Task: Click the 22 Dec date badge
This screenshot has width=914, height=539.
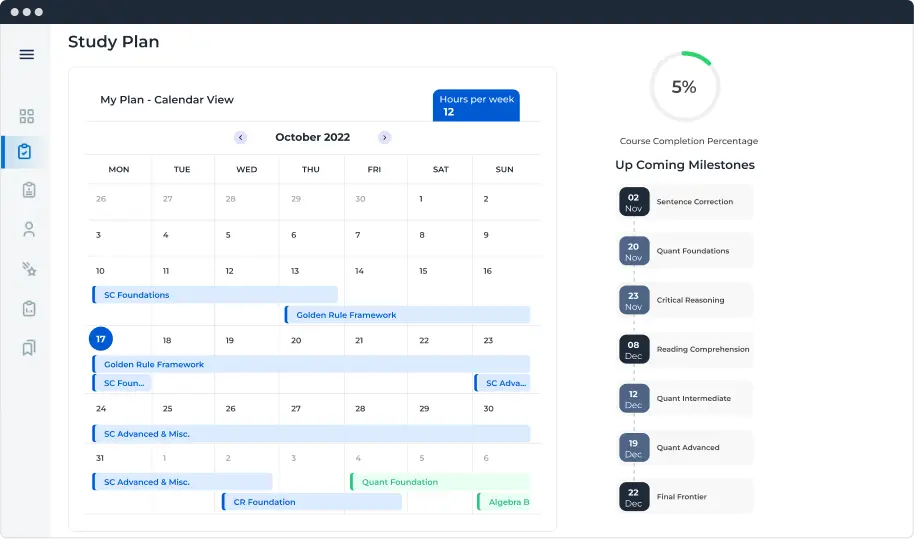Action: (634, 497)
